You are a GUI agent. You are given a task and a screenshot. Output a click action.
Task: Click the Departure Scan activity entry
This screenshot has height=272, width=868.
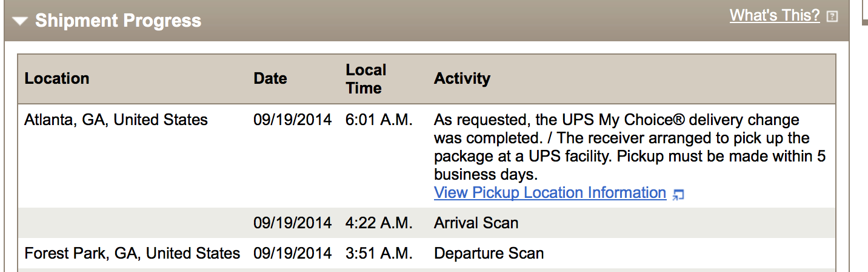click(x=489, y=253)
